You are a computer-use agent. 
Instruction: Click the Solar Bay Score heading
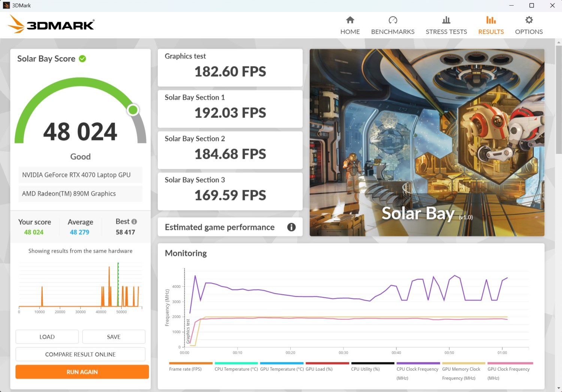[x=46, y=59]
